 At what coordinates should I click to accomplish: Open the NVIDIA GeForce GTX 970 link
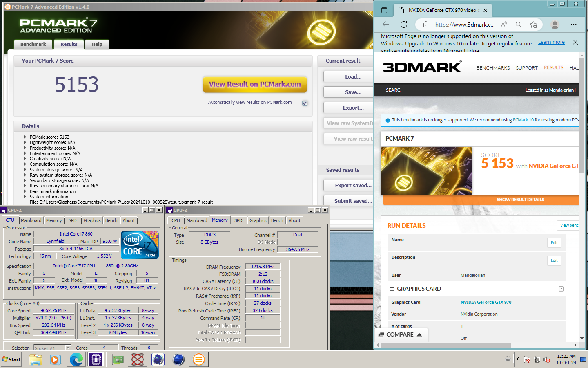[x=486, y=302]
